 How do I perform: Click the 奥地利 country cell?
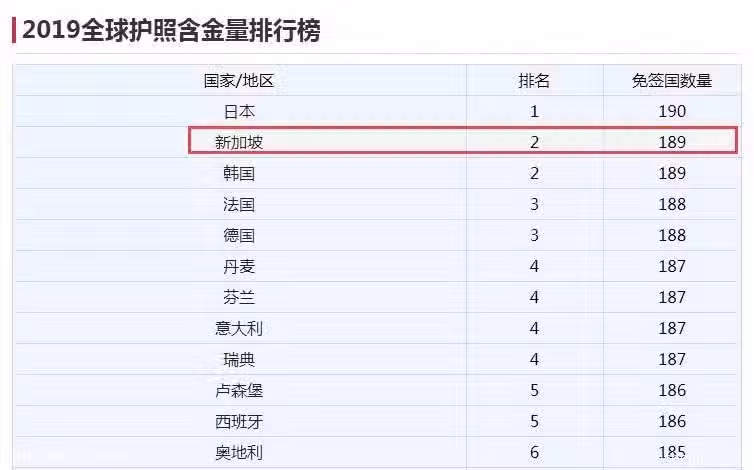[239, 453]
